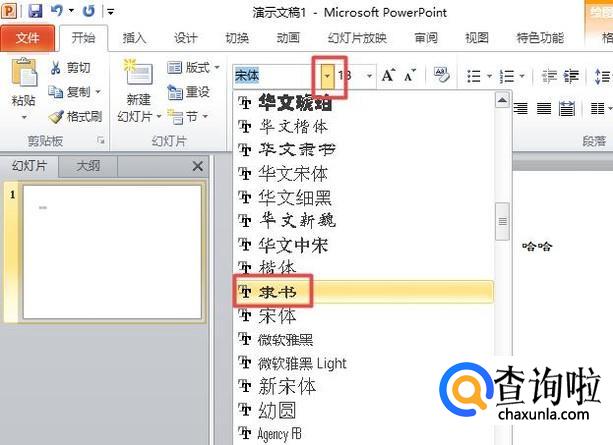Click the font name box showing 宋体

click(276, 75)
